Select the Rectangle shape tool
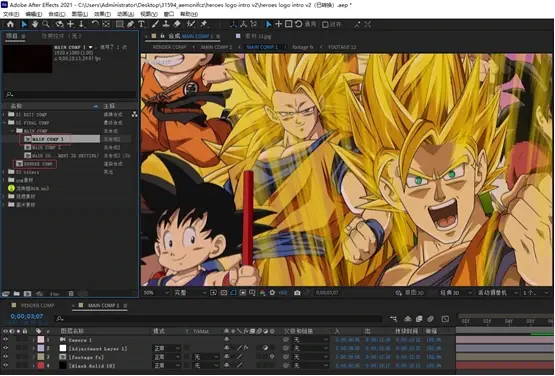Image resolution: width=555 pixels, height=376 pixels. tap(120, 24)
